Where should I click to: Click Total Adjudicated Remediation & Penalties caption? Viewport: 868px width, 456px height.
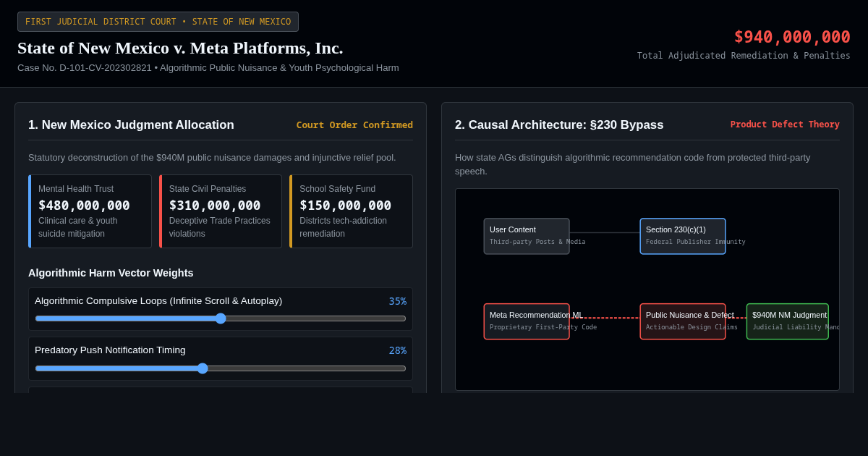[744, 56]
